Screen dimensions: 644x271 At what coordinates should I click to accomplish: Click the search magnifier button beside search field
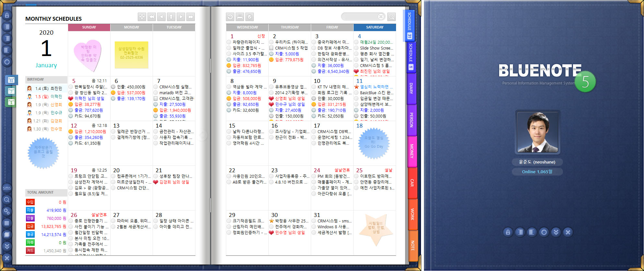point(392,17)
